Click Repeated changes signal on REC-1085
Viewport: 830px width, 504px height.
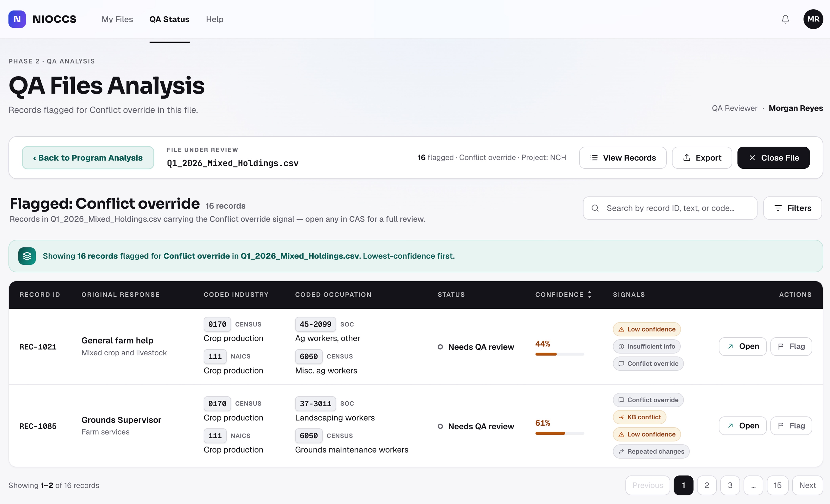(651, 451)
